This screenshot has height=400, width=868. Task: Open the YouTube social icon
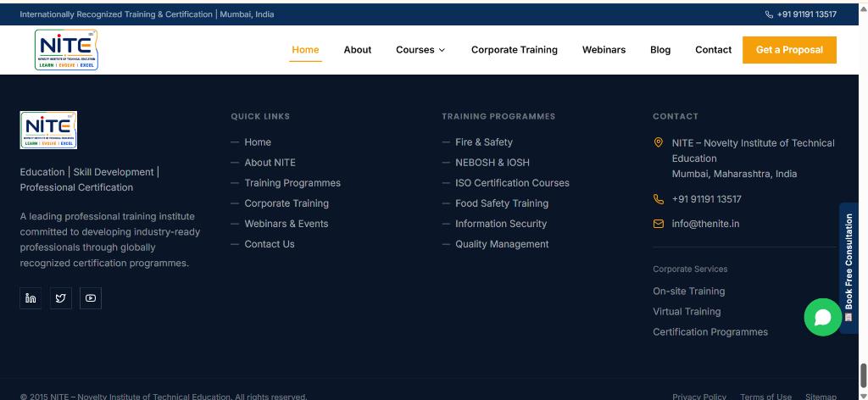(x=91, y=298)
